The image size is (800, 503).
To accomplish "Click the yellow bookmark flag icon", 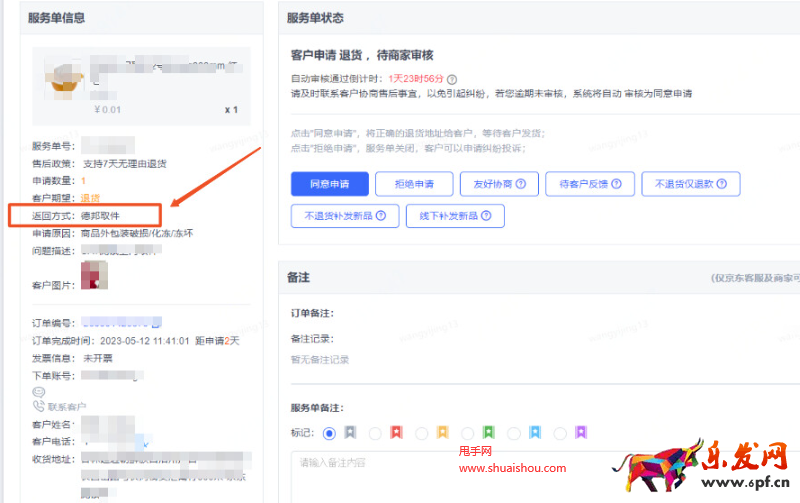I will tap(443, 433).
